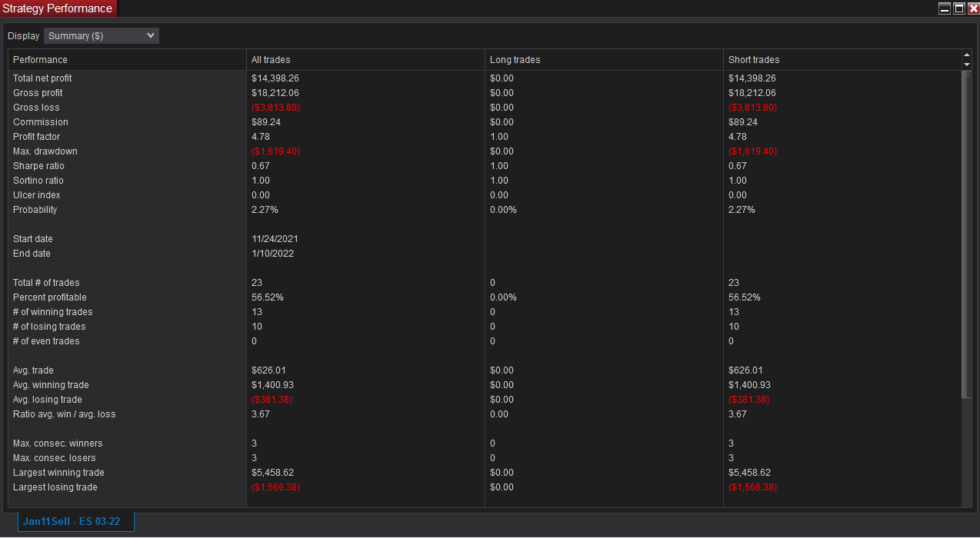Click the scroll down arrow beside Short trades header

click(x=967, y=65)
